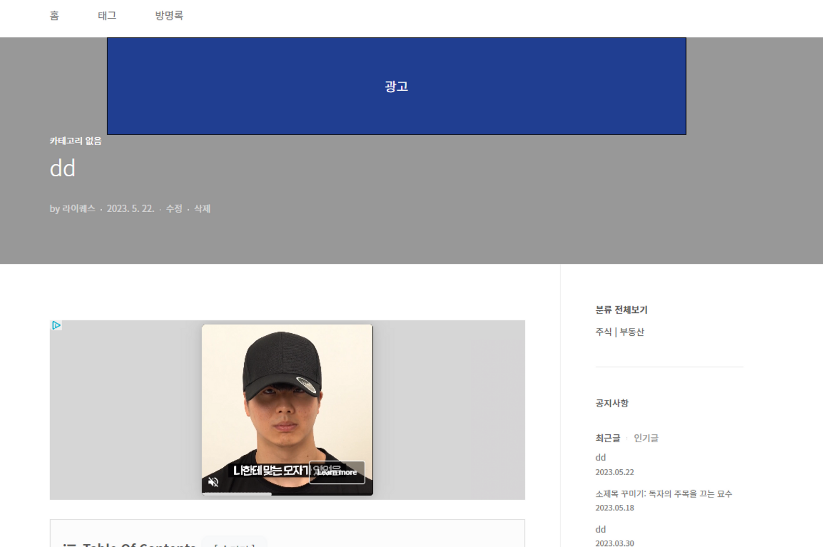
Task: Open post 소제목 꾸미기: 독자의 주목을 끄는 요수
Action: [x=663, y=494]
